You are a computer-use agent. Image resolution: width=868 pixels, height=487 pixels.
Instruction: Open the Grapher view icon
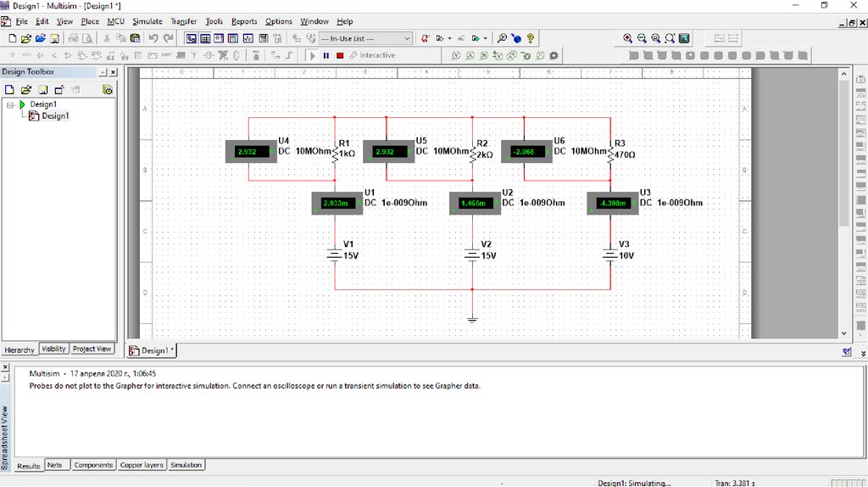point(248,38)
